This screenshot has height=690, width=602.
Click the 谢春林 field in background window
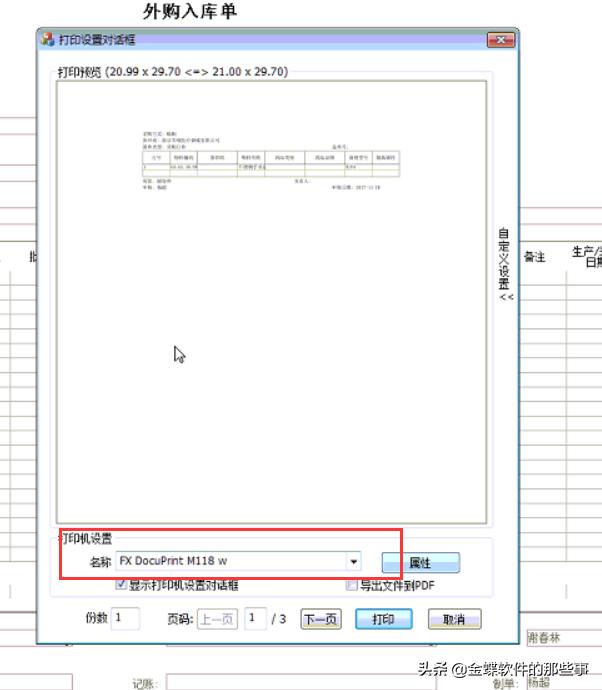[x=564, y=638]
